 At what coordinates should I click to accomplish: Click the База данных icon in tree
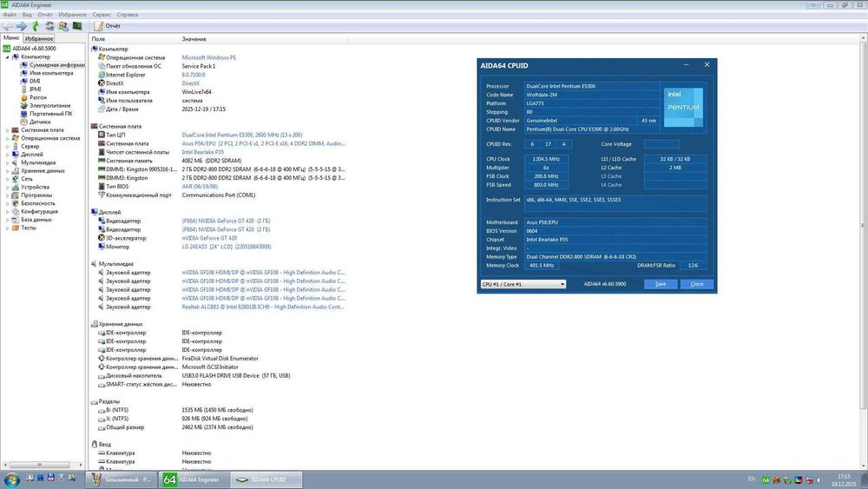point(16,219)
